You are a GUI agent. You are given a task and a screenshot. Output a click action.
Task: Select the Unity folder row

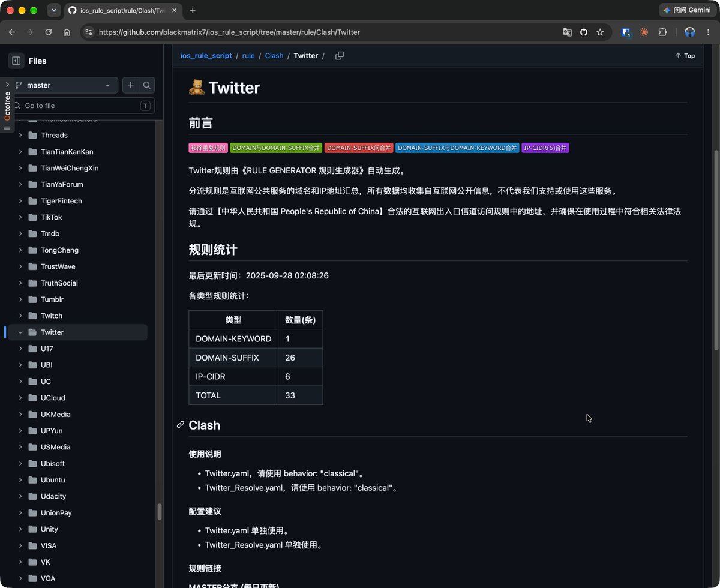point(78,529)
